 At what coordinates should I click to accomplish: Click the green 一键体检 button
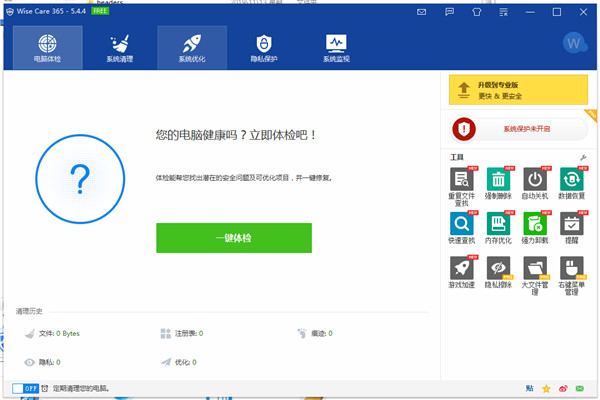[x=233, y=238]
